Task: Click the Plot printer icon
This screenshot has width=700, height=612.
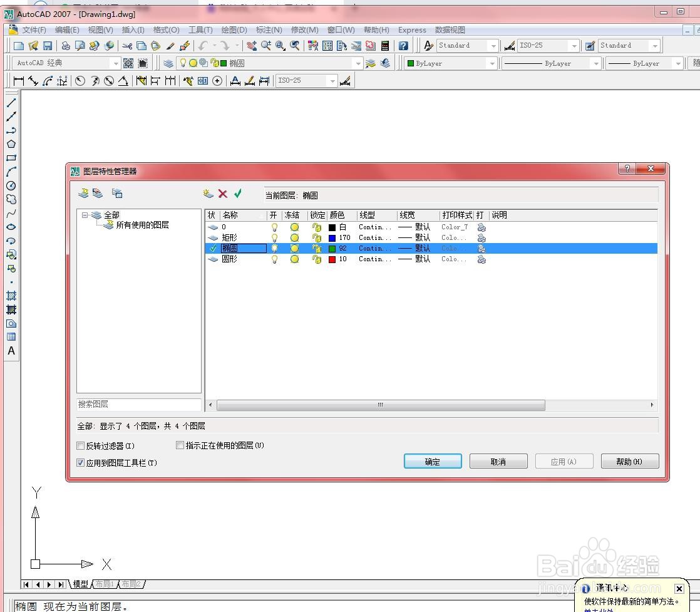Action: 66,46
